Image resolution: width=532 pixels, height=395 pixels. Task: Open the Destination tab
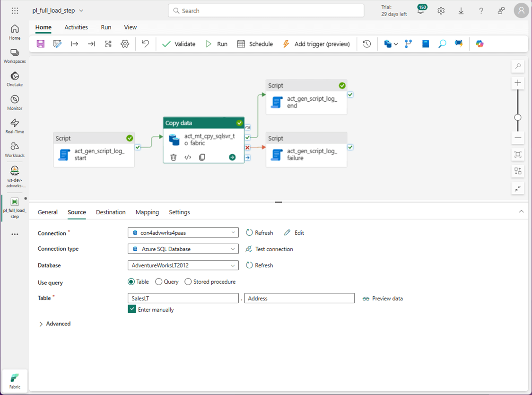click(x=111, y=212)
